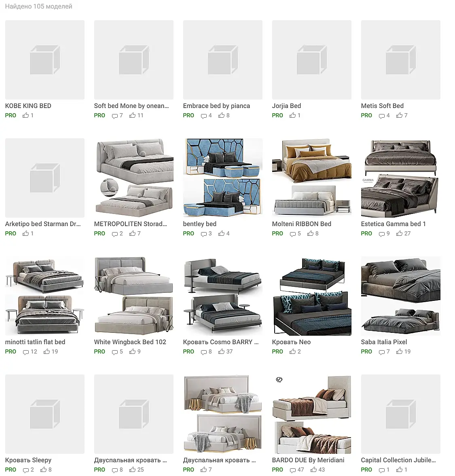Viewport: 455px width, 476px height.
Task: Open the bentley bed thumbnail
Action: 223,178
